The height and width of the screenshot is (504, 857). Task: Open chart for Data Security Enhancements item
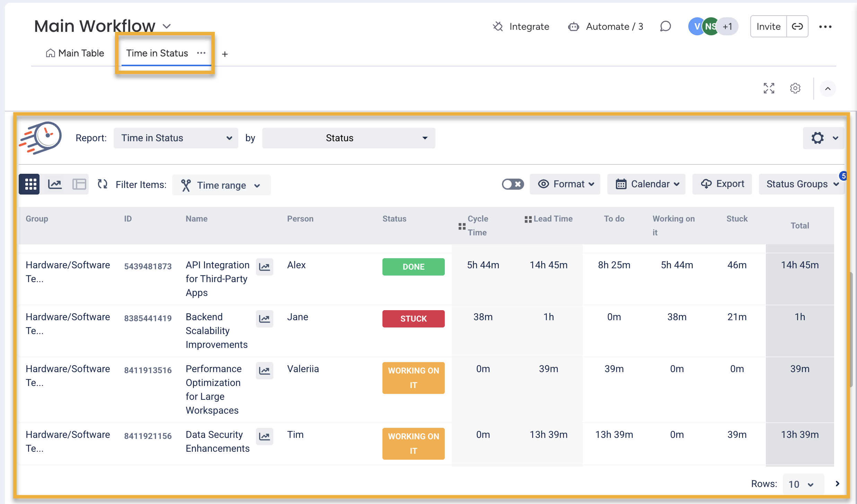(x=264, y=436)
